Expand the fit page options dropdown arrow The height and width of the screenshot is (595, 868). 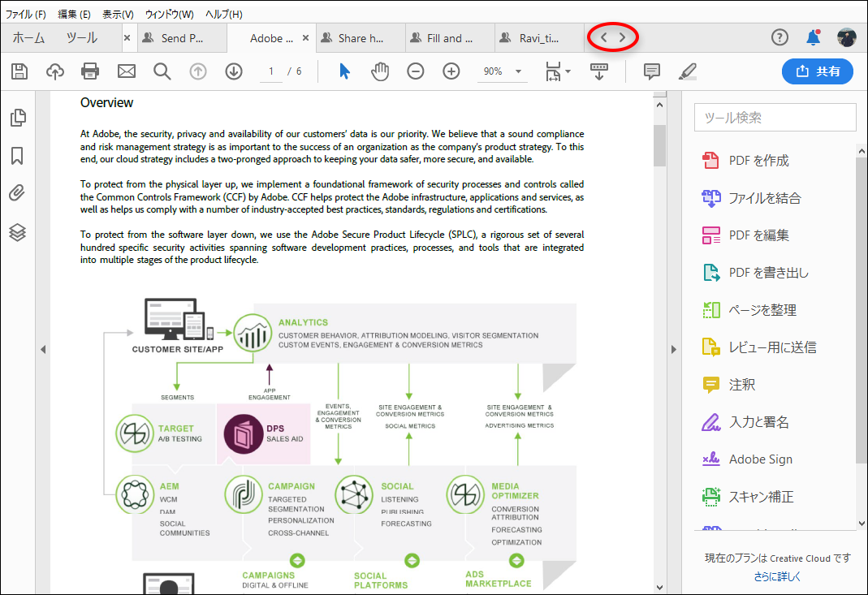568,71
